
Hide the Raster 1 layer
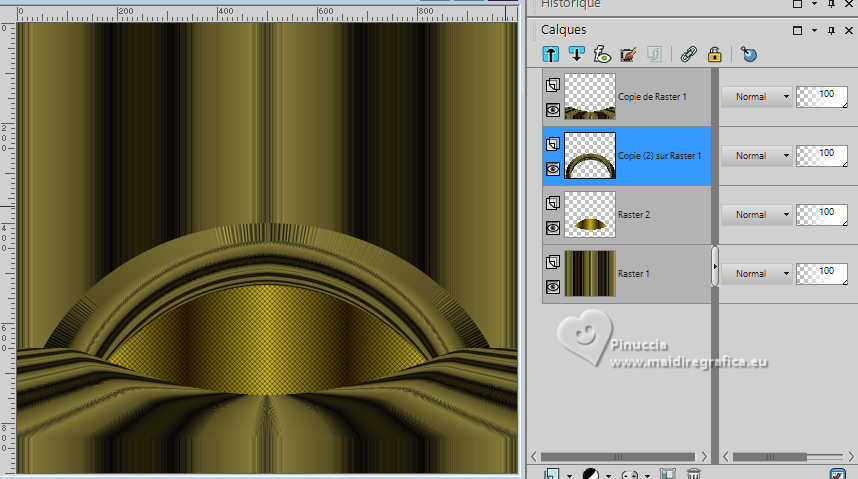tap(553, 287)
